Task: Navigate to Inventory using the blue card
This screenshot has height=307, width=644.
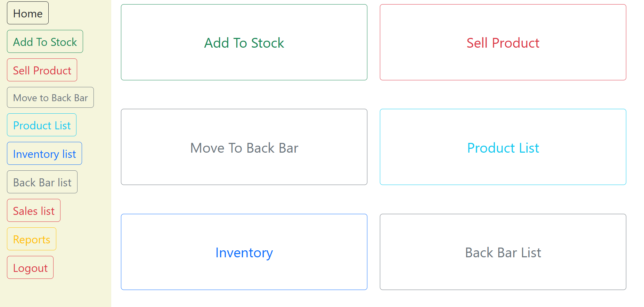Action: click(244, 252)
